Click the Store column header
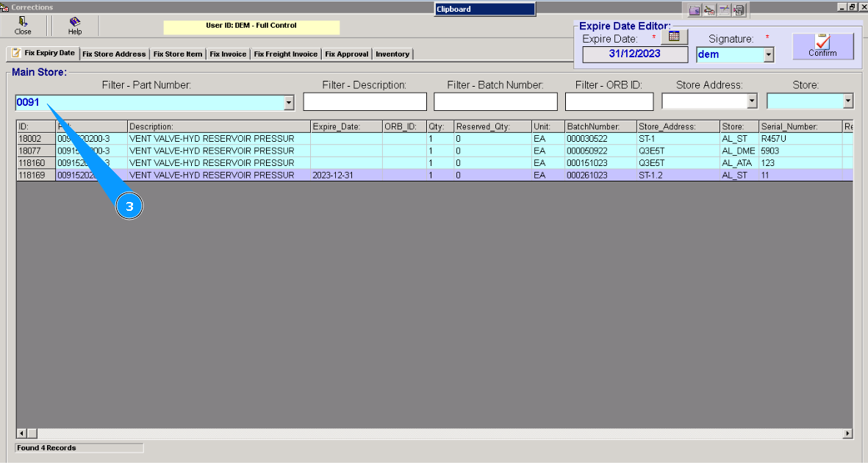 point(739,127)
